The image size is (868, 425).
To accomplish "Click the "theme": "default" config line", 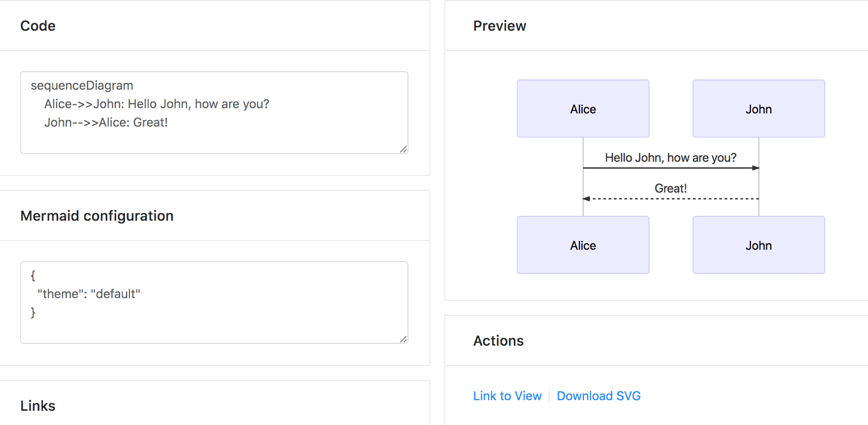I will pos(89,294).
